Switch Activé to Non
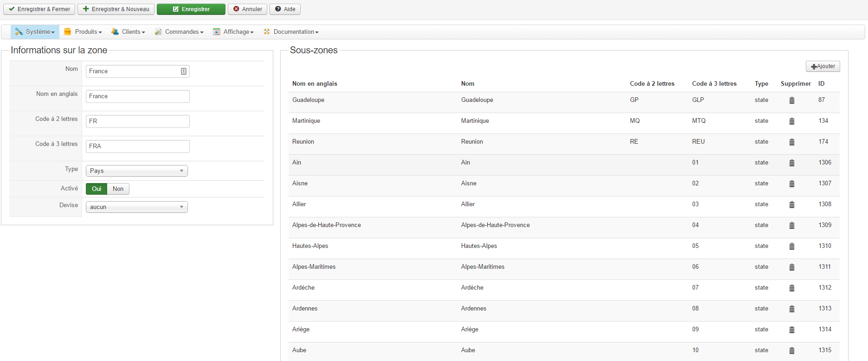This screenshot has width=868, height=361. tap(118, 189)
